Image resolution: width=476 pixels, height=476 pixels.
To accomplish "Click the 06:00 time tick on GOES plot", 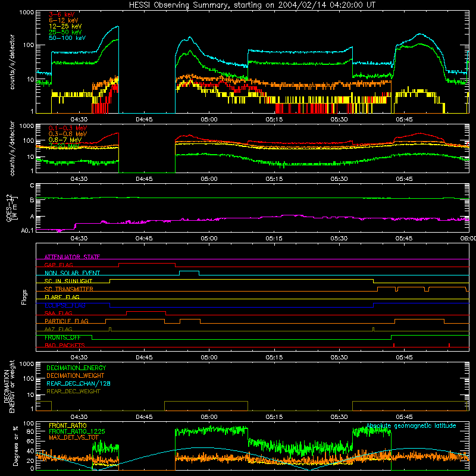I will click(468, 239).
